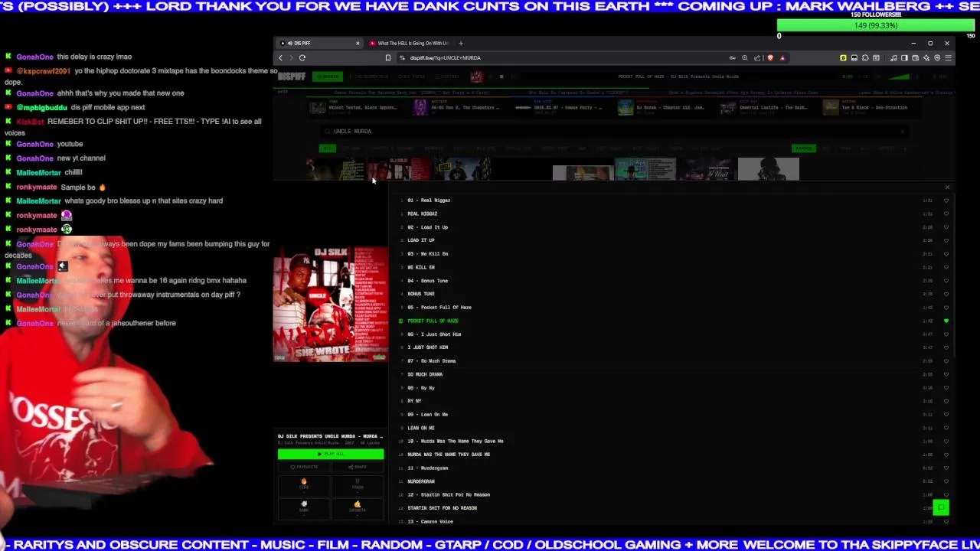Click the Share button under Play All
The height and width of the screenshot is (551, 980).
click(x=357, y=467)
